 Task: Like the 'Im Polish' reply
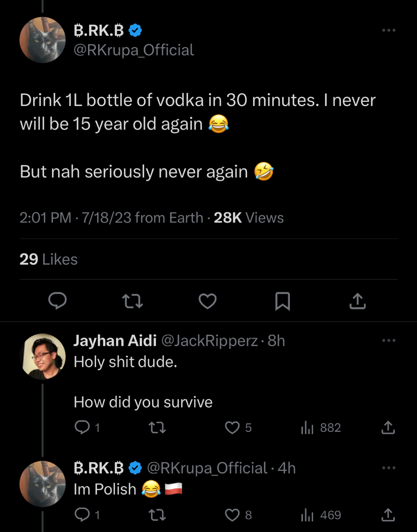point(232,515)
